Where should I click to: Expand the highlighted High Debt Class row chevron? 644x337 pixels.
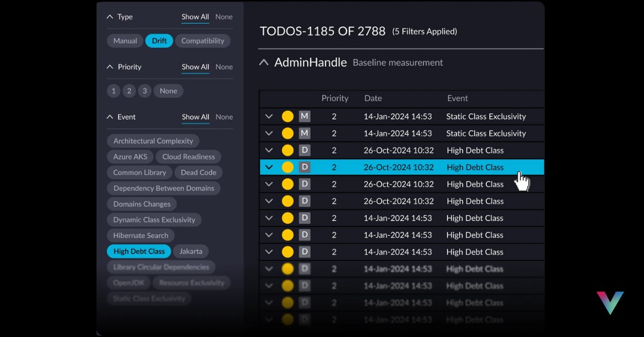(x=269, y=167)
